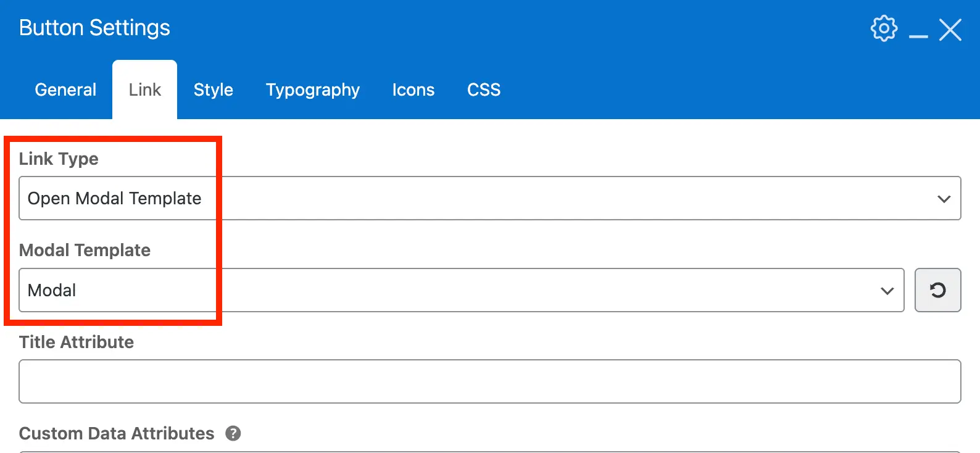Click inside the Title Attribute field
This screenshot has width=980, height=453.
pos(488,381)
